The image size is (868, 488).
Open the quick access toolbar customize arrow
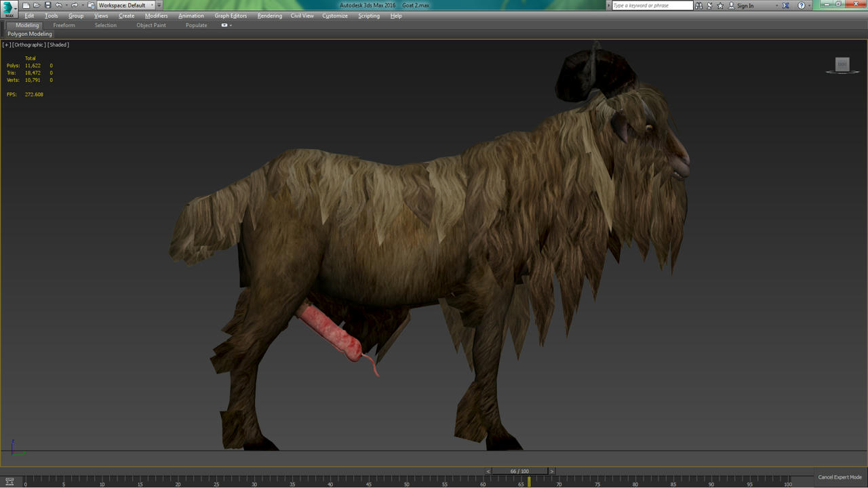[x=159, y=5]
